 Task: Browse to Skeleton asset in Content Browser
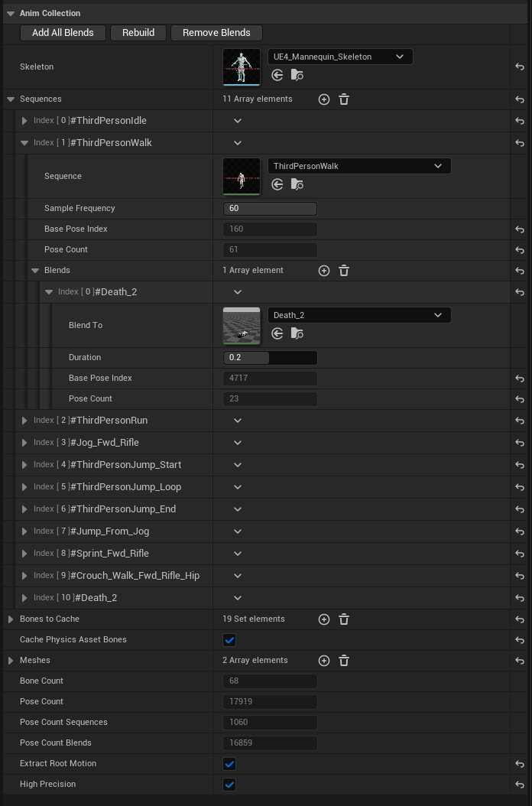[297, 75]
